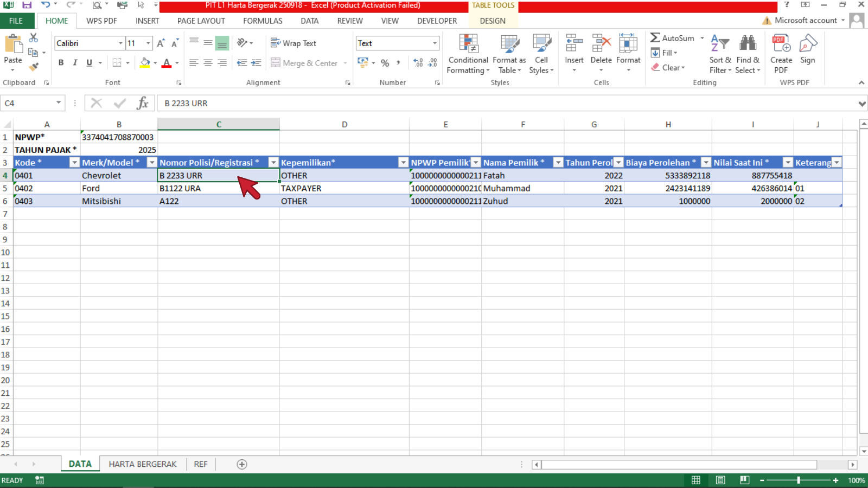Click the Create PDF icon

781,44
